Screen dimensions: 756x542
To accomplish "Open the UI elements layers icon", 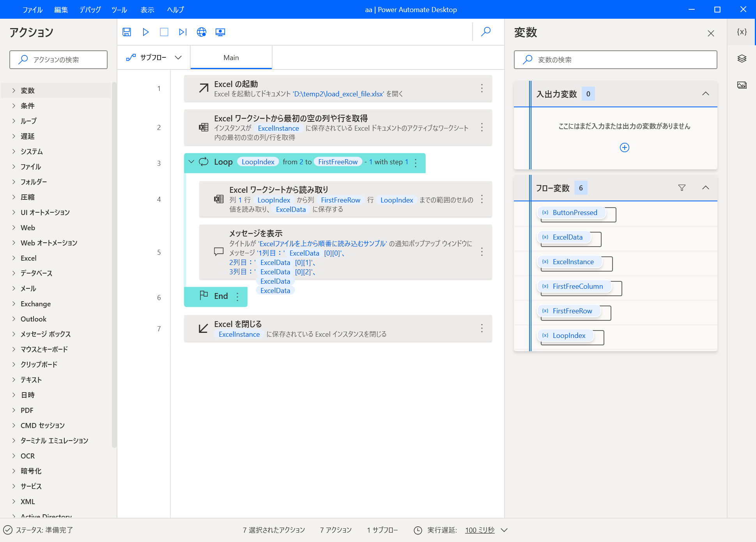I will (x=742, y=59).
